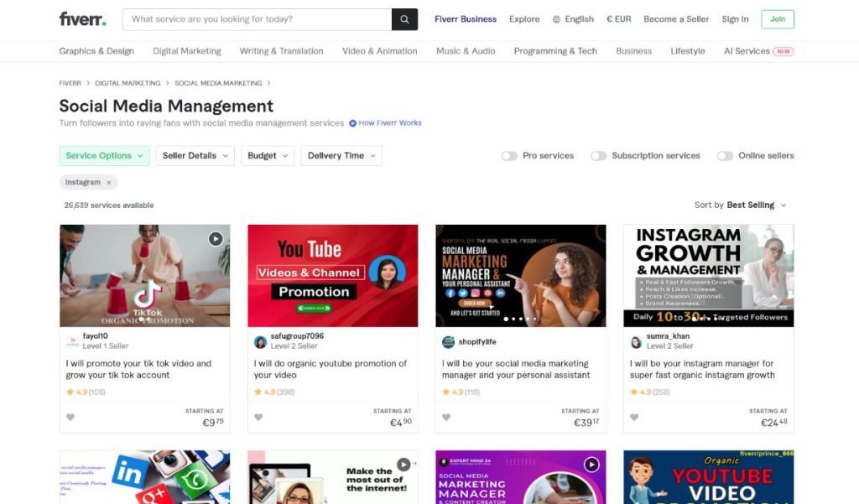Screen dimensions: 859x504
Task: Enable Online sellers switch
Action: tap(726, 156)
